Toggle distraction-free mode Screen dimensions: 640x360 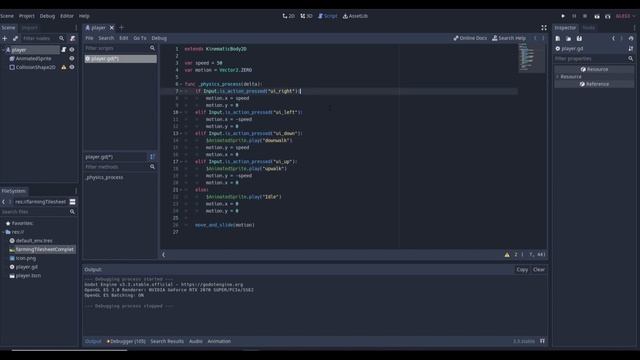(x=544, y=28)
